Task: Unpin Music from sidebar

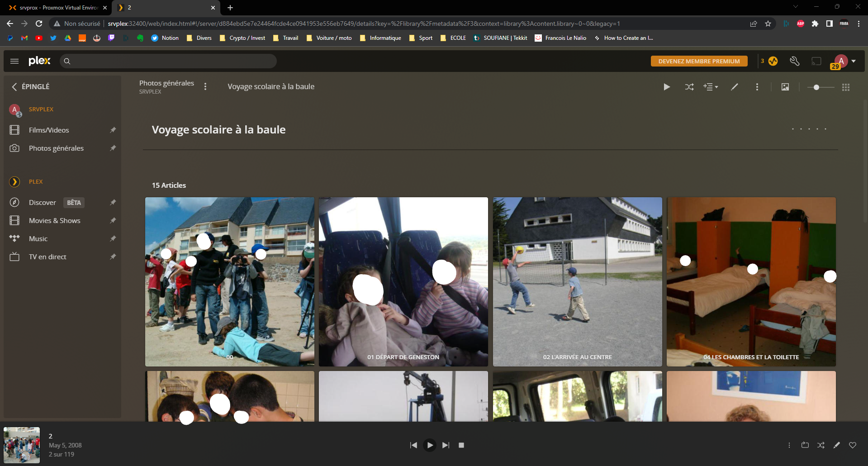Action: coord(113,238)
